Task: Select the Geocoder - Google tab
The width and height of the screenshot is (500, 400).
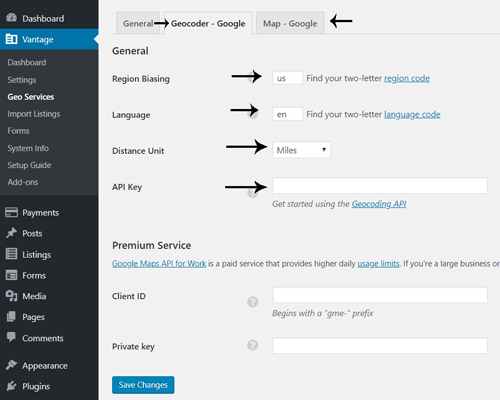Action: pos(208,23)
